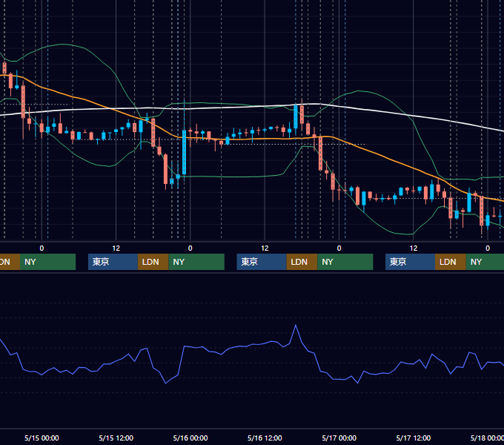Select the NY session bar spanning 5/17 00:00
This screenshot has height=445, width=504.
coord(345,262)
